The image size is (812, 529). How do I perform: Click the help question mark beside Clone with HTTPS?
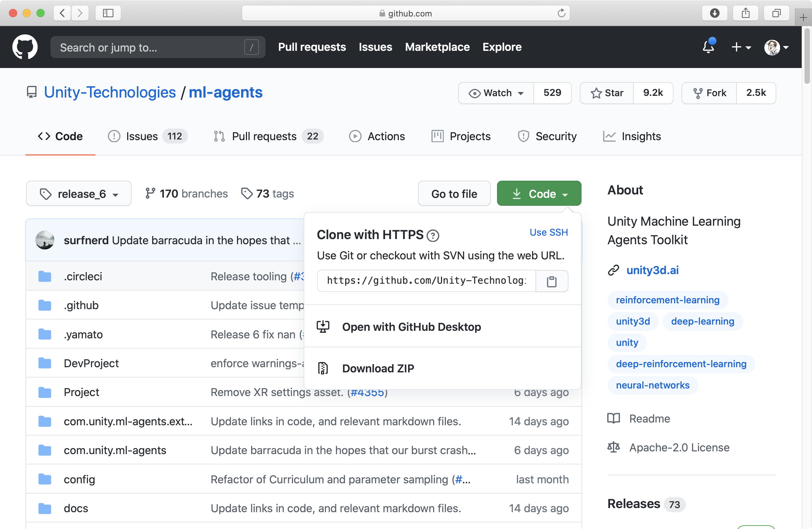pos(433,236)
